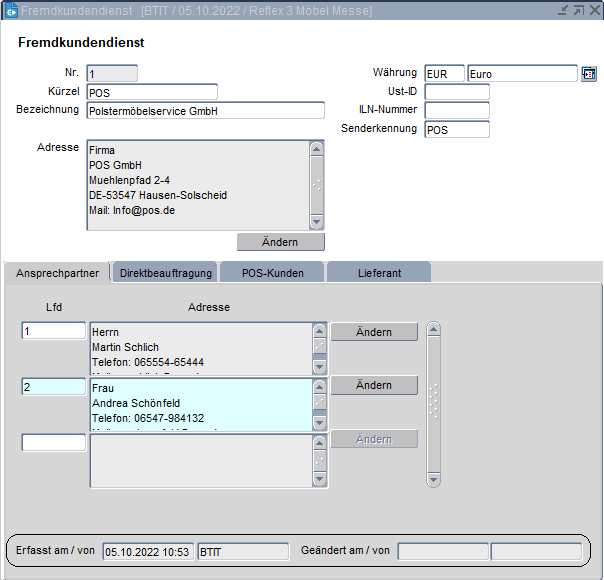Click the window icon in the title bar
The image size is (604, 580).
[x=11, y=10]
